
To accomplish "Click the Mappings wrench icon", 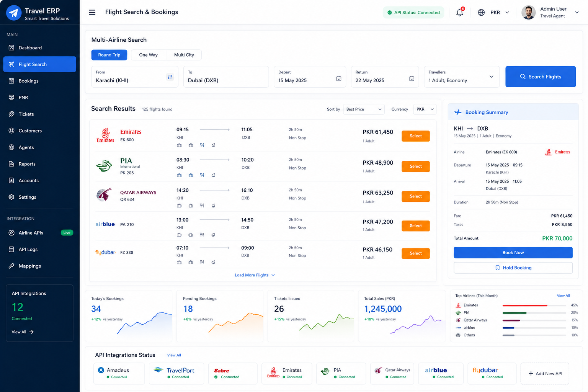I will click(11, 266).
